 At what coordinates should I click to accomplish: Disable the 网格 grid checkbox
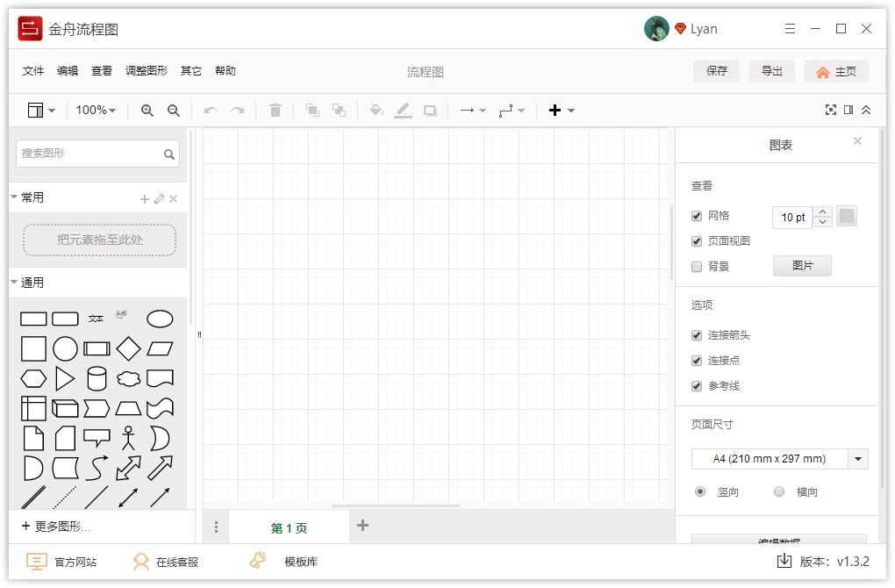(696, 216)
